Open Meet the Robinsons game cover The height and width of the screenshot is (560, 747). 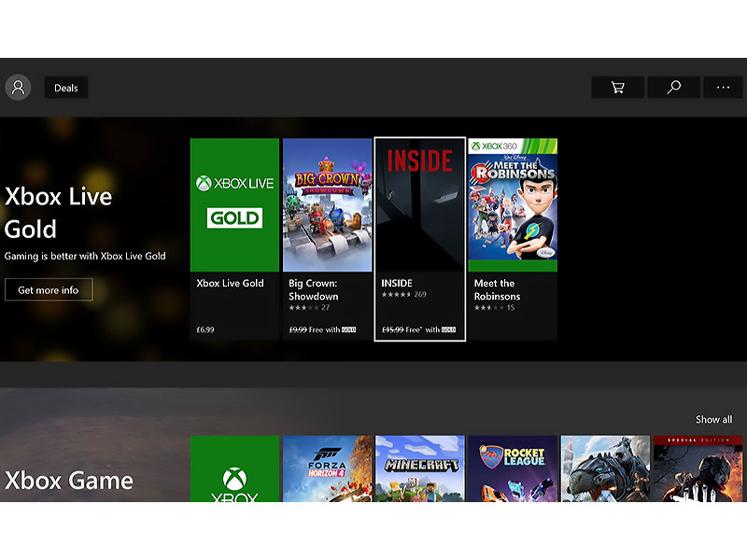tap(513, 205)
